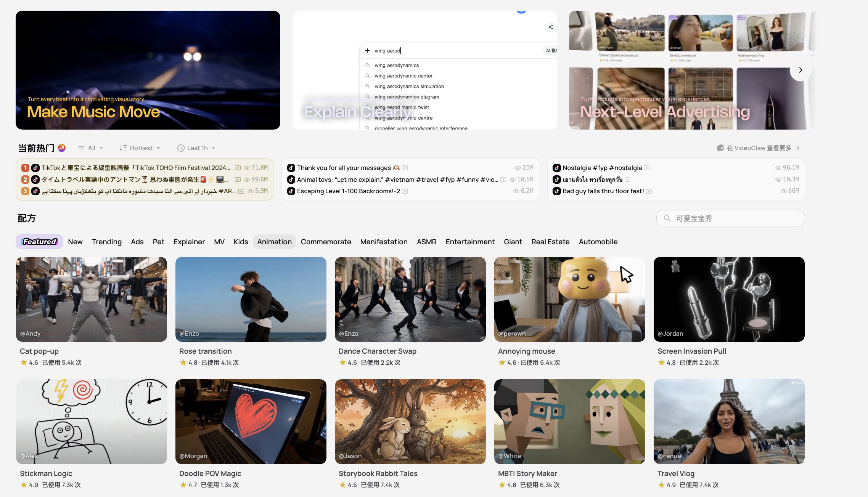Click the TikTok icon beside 'Animal toys' row

291,180
